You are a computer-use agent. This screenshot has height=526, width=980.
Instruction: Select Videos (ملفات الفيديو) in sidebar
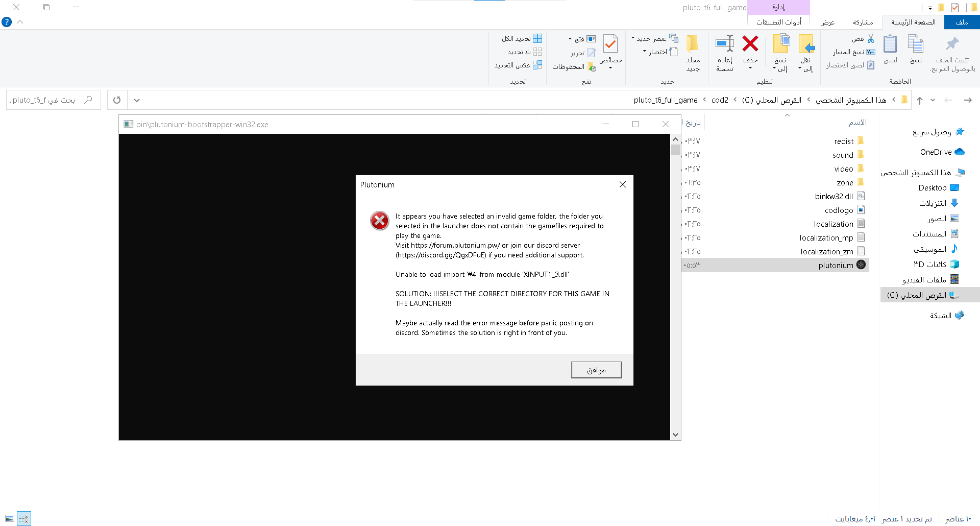click(930, 279)
